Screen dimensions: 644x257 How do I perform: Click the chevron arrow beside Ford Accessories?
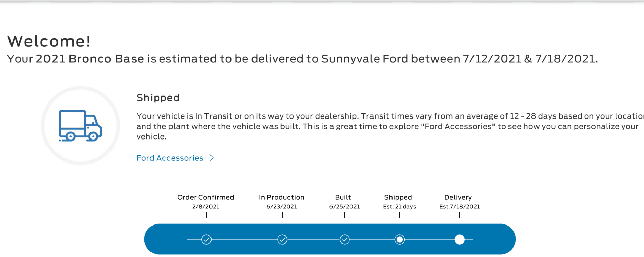[212, 158]
